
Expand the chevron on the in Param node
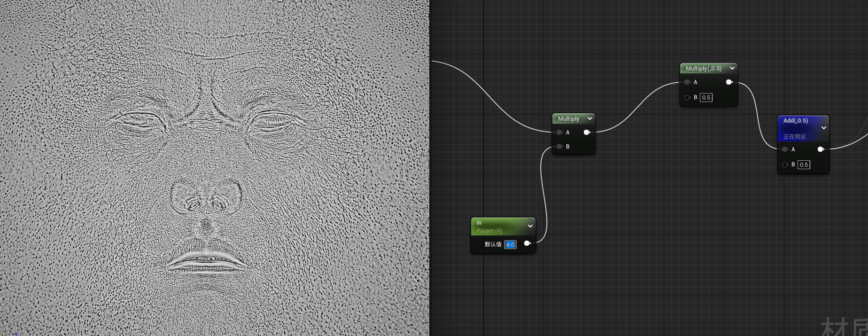coord(530,226)
